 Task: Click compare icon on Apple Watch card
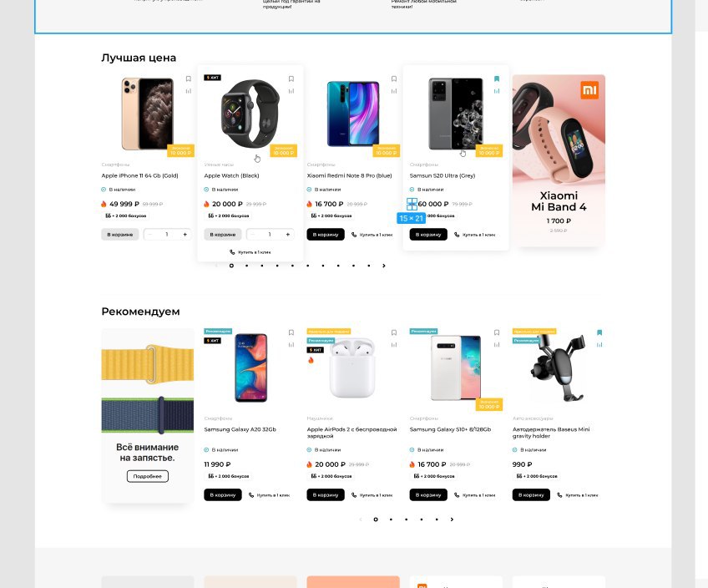(291, 91)
